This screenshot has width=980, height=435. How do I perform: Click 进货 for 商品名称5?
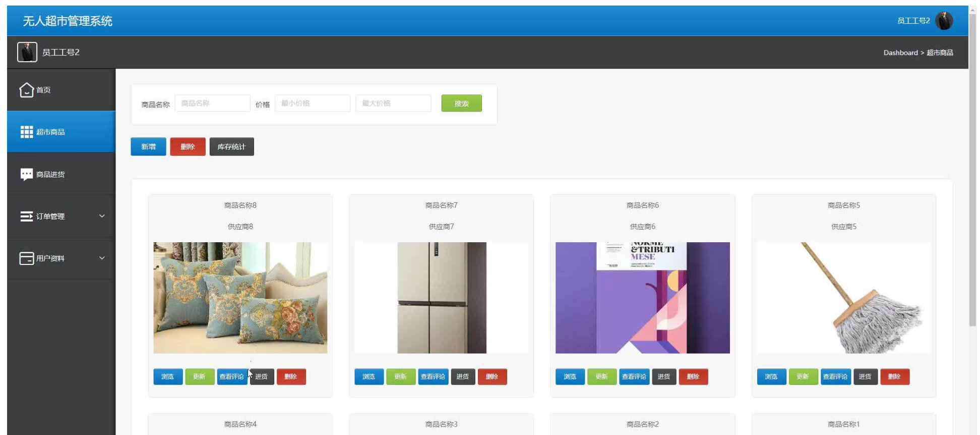click(x=865, y=376)
